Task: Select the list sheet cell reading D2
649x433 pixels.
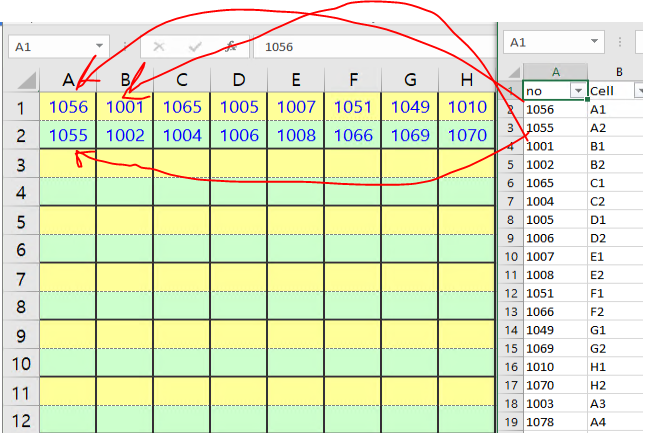Action: [616, 238]
